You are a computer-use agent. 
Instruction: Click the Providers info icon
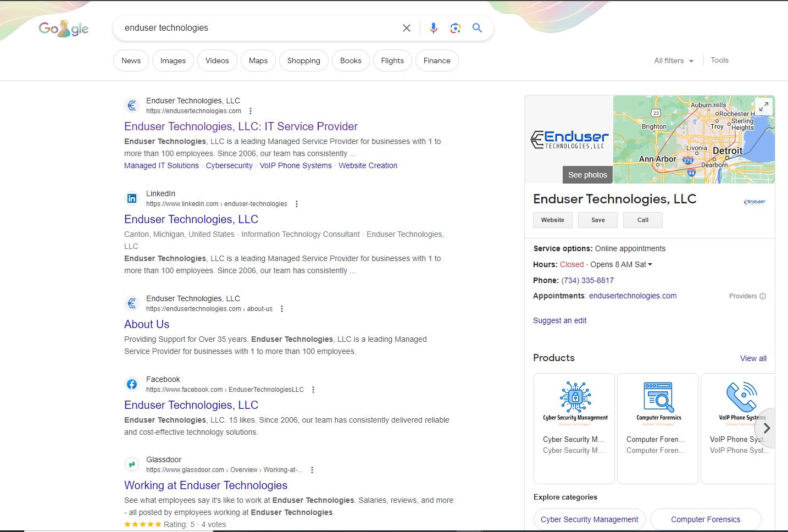(763, 296)
